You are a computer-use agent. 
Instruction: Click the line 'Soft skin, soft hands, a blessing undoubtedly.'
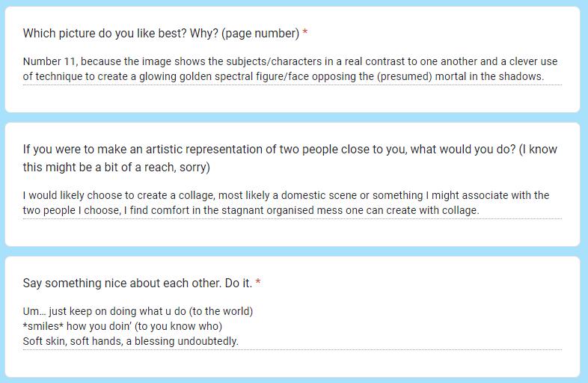coord(130,341)
